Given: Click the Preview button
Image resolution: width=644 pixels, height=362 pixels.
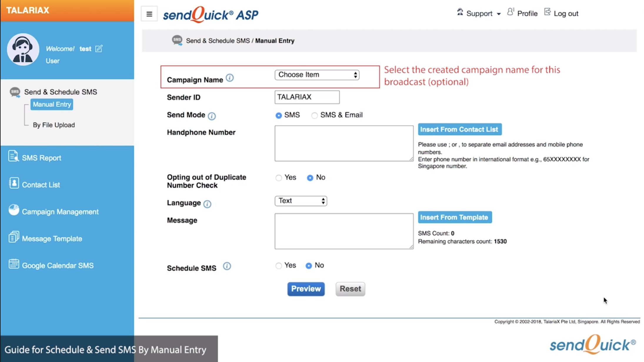Looking at the screenshot, I should click(x=306, y=289).
